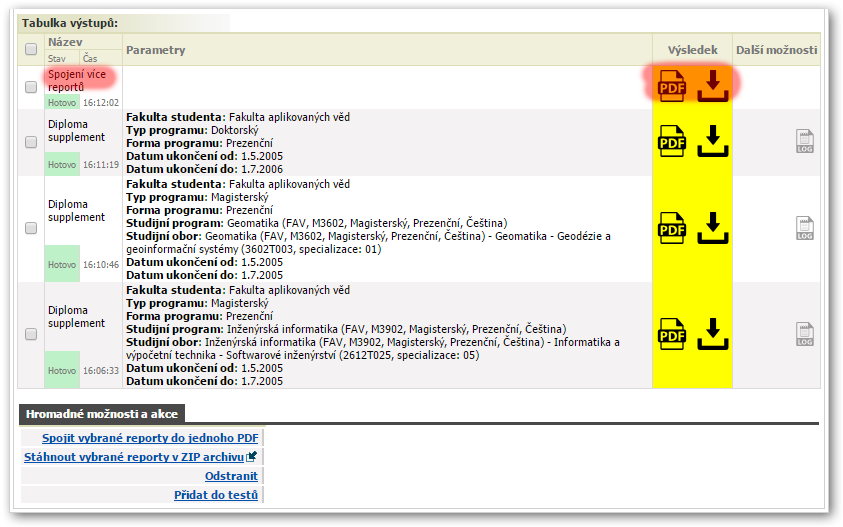Download the Doktorský Diploma supplement result
Image resolution: width=843 pixels, height=527 pixels.
tap(713, 141)
